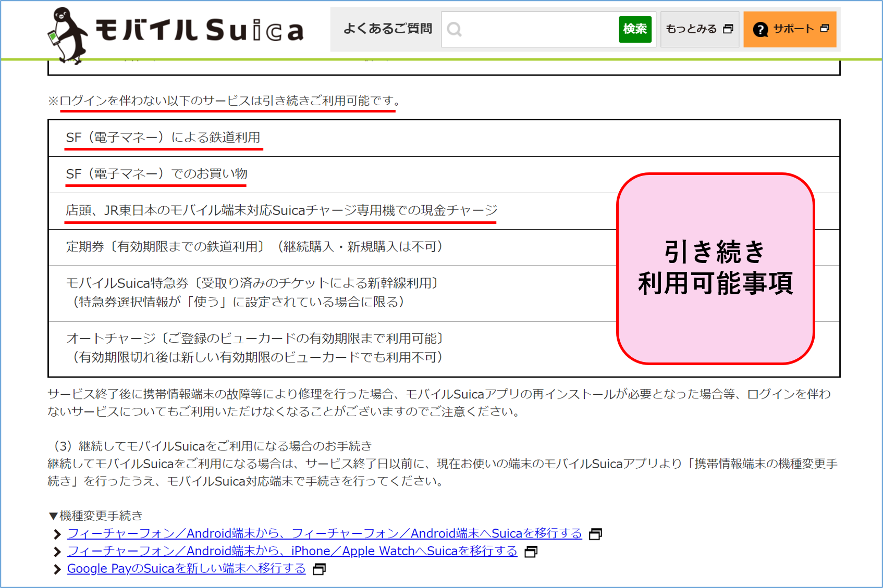
Task: Click the ▼機種変更手続き heading
Action: pos(95,516)
